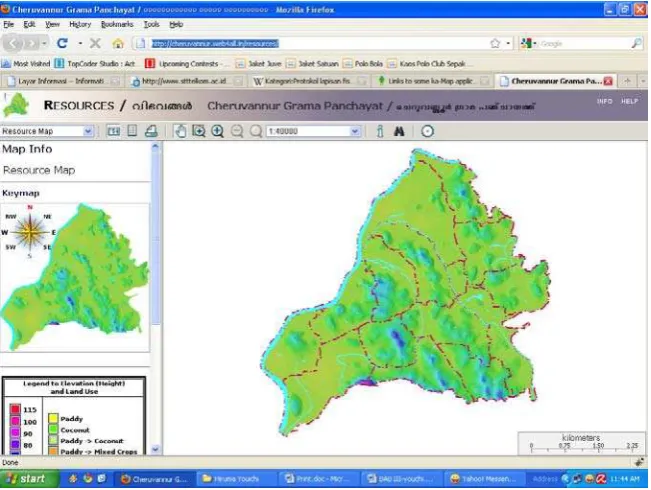This screenshot has height=490, width=651.
Task: Select the pan hand tool
Action: pyautogui.click(x=180, y=132)
